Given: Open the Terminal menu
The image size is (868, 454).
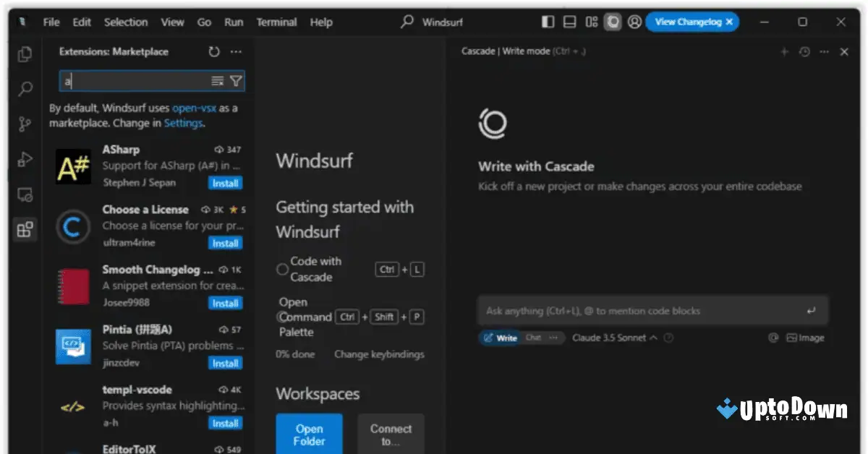Looking at the screenshot, I should coord(276,22).
